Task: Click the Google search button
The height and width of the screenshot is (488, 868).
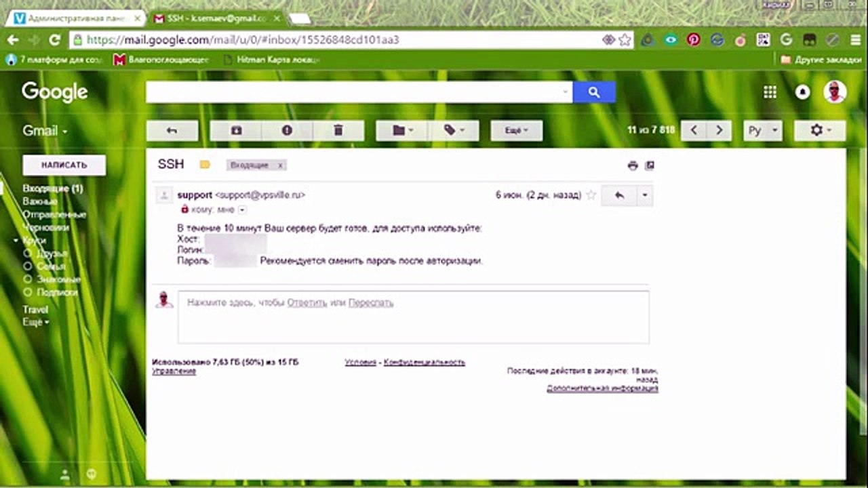Action: [x=594, y=92]
